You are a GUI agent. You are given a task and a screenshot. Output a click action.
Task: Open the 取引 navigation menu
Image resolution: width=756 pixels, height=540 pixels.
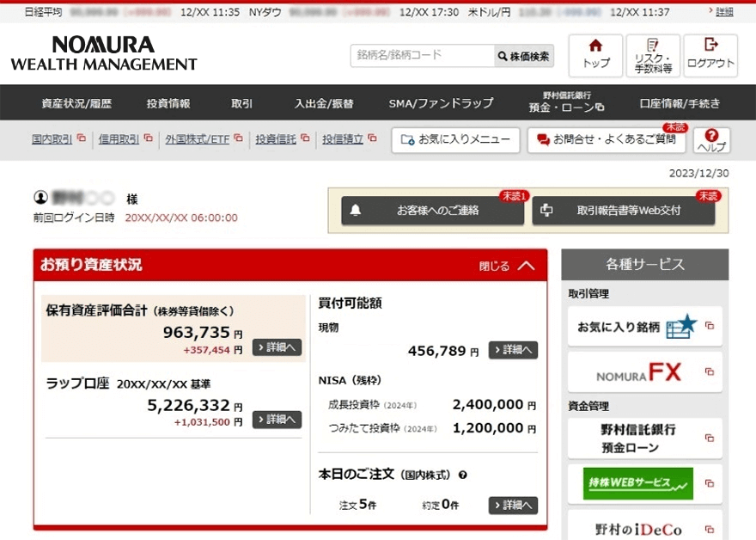point(241,103)
